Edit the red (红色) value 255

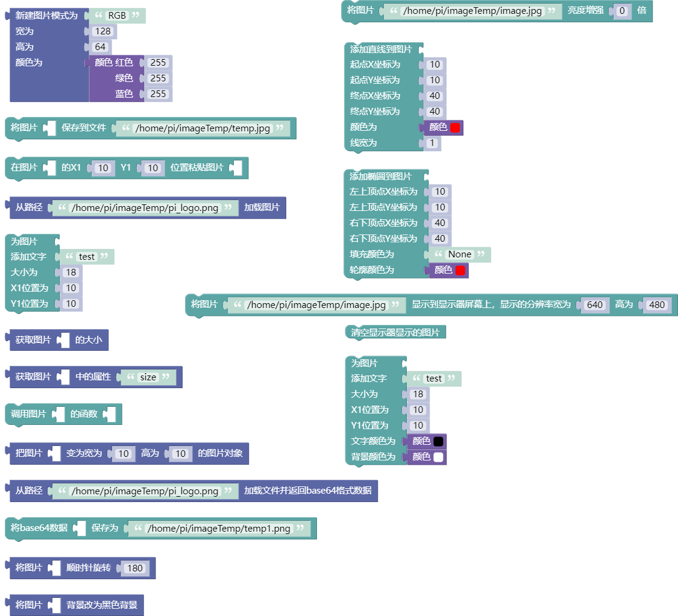[x=158, y=63]
